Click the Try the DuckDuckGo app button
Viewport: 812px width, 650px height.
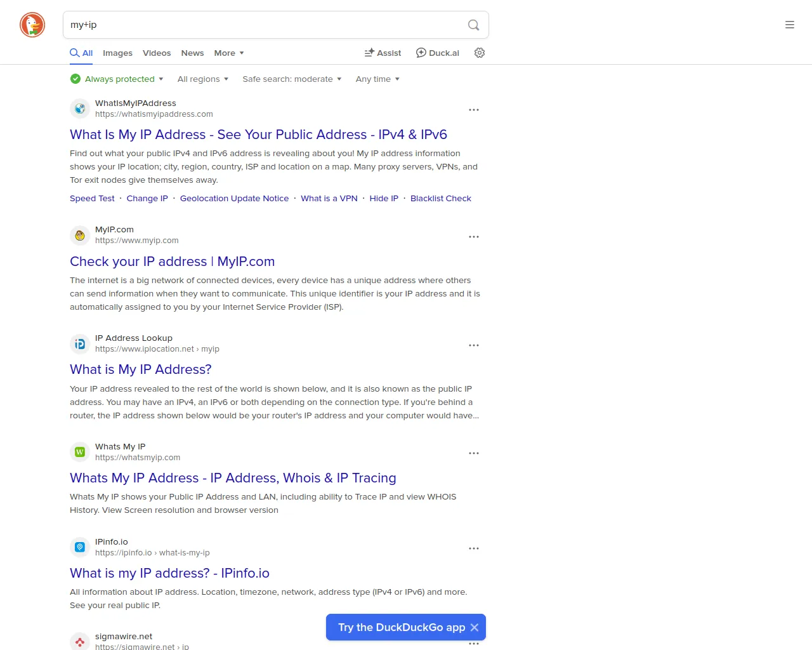[402, 627]
